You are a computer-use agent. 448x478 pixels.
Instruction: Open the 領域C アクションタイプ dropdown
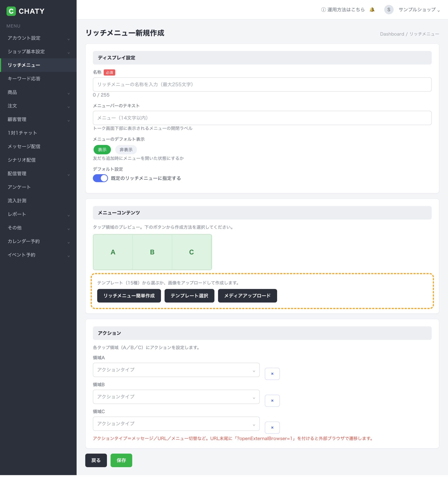176,424
